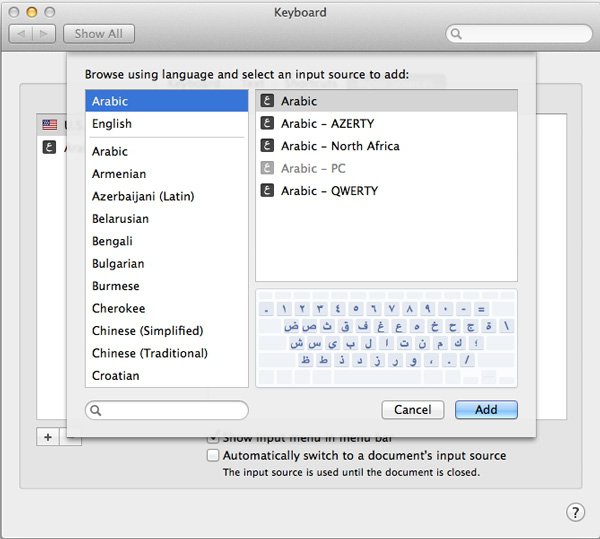Click the System Preferences search field
Screen dimensions: 600x539
point(518,33)
